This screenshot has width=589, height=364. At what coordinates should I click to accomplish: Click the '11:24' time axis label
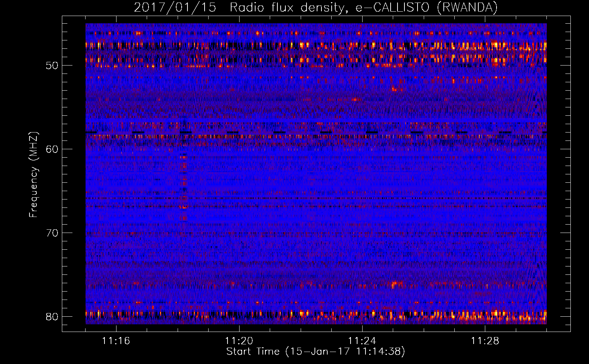pos(362,341)
